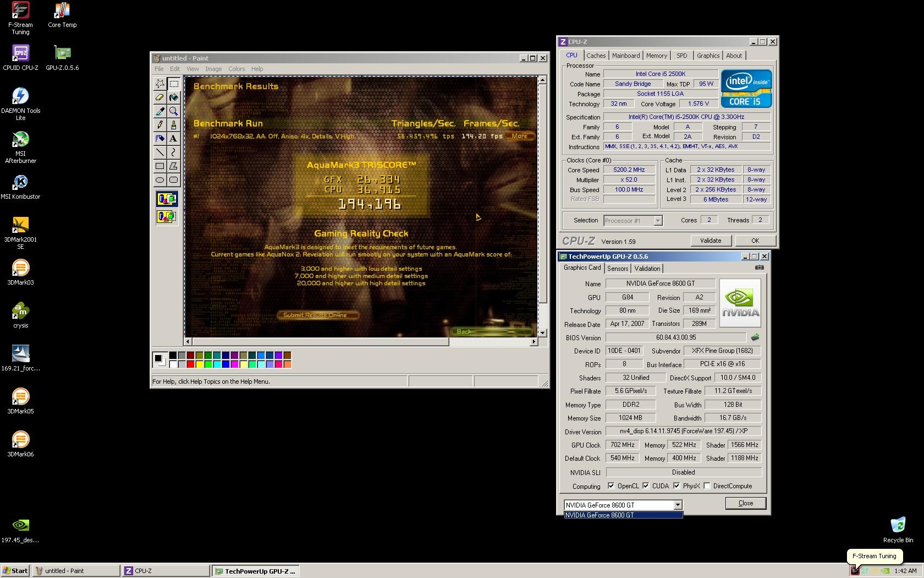Click the BIOS save chip icon in GPU-Z

[x=755, y=337]
